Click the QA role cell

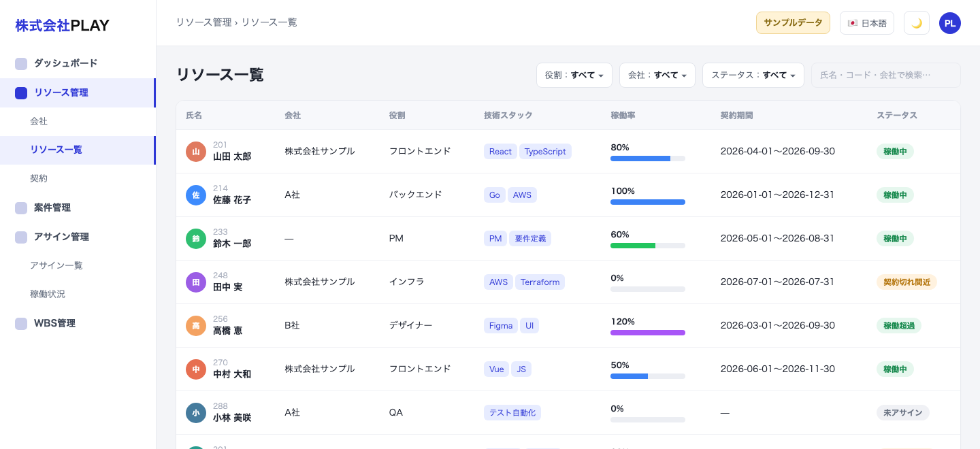[x=396, y=413]
